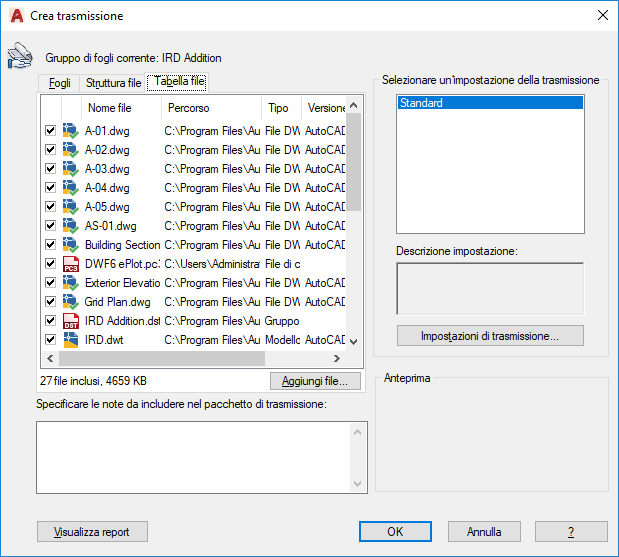Click the path cell of DWF6 ePlot row

212,264
